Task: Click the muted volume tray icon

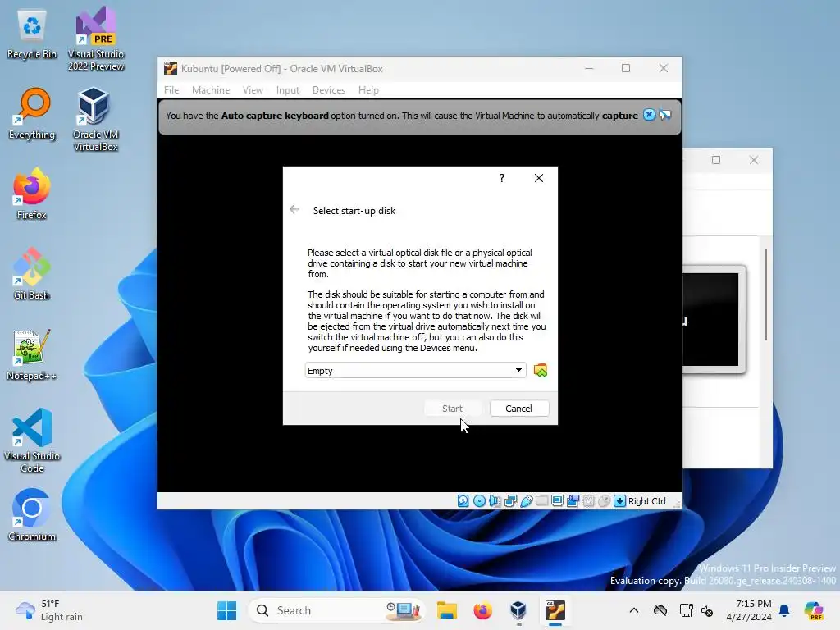Action: click(707, 610)
